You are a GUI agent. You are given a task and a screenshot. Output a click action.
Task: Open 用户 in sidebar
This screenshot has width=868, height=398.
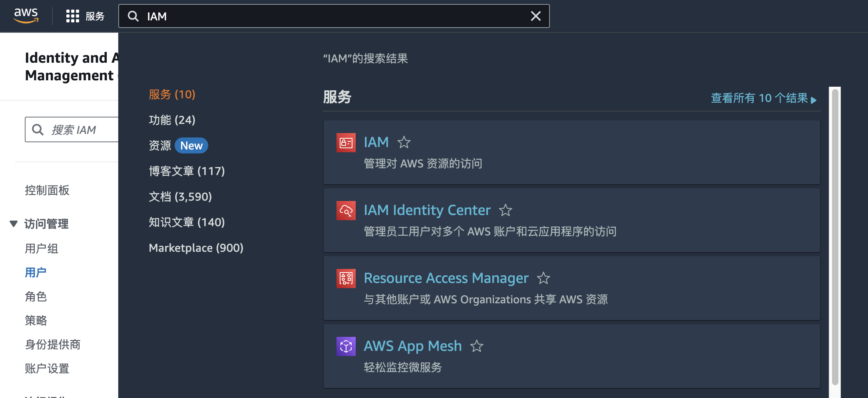36,273
